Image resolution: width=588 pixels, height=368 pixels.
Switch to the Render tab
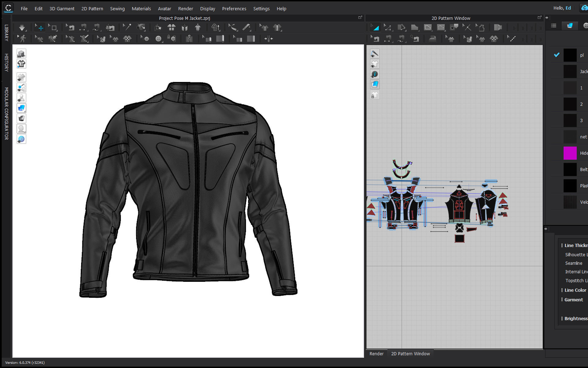click(x=376, y=354)
